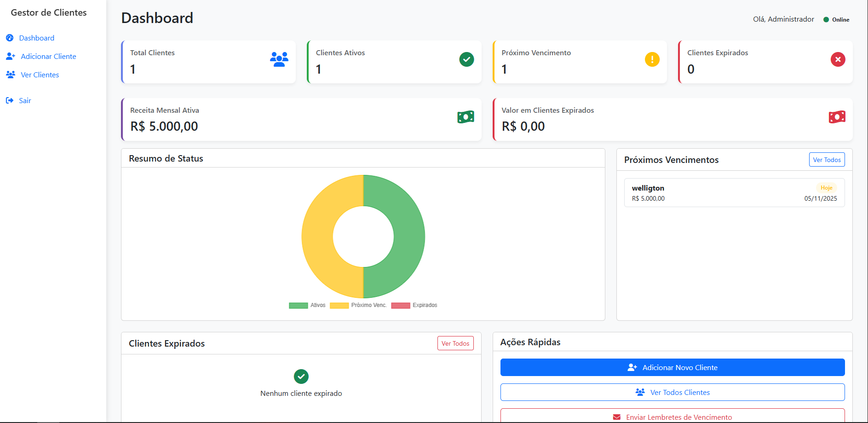Click the blue users icon in Total Clientes
Viewport: 868px width, 423px height.
tap(279, 59)
